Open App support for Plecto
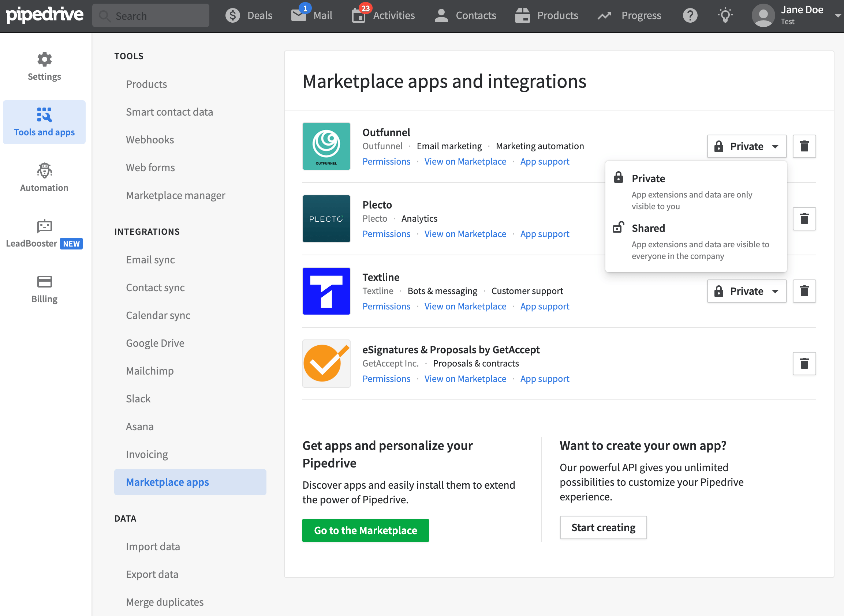 coord(545,234)
